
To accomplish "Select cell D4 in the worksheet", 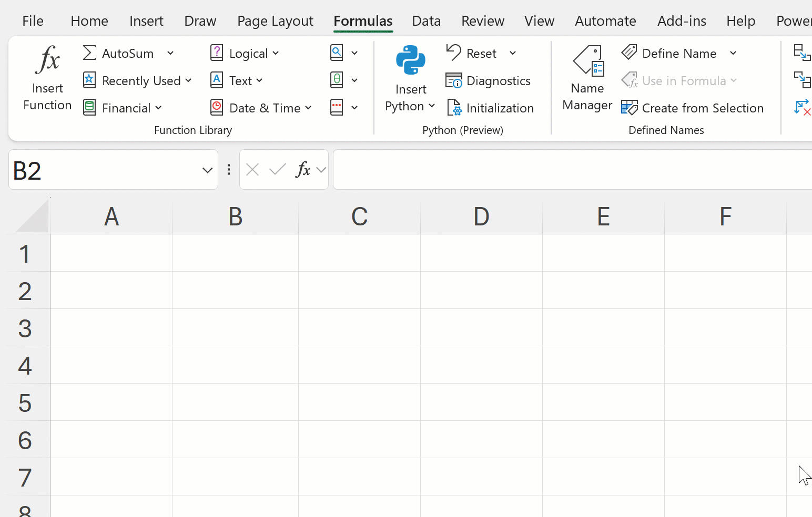I will [481, 366].
